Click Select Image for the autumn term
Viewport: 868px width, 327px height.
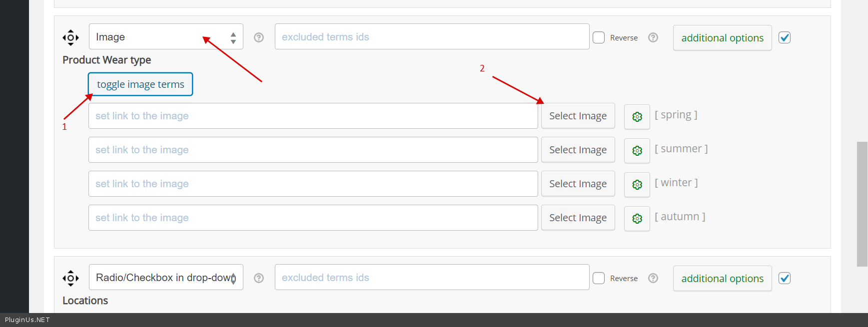point(578,218)
